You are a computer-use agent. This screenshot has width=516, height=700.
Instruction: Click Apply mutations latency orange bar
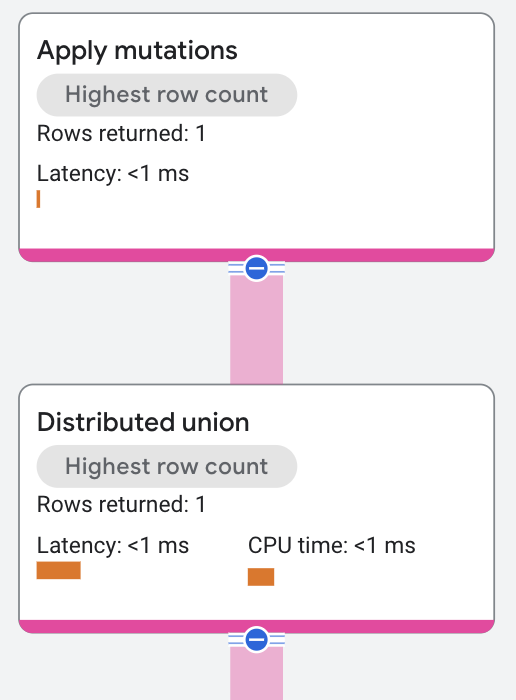[38, 199]
